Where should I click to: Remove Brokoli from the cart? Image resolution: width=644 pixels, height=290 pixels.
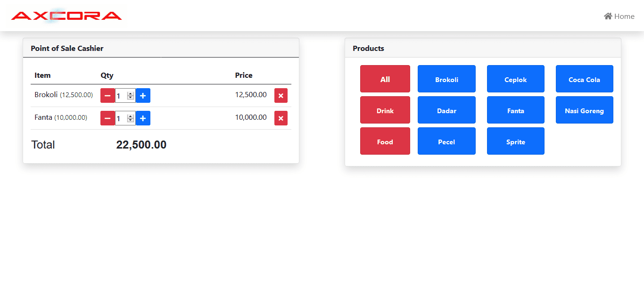281,96
